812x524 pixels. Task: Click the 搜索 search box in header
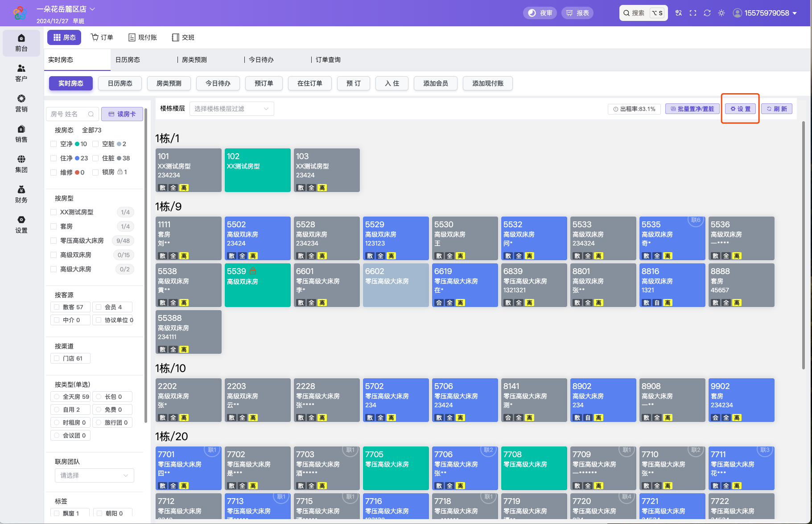point(643,13)
